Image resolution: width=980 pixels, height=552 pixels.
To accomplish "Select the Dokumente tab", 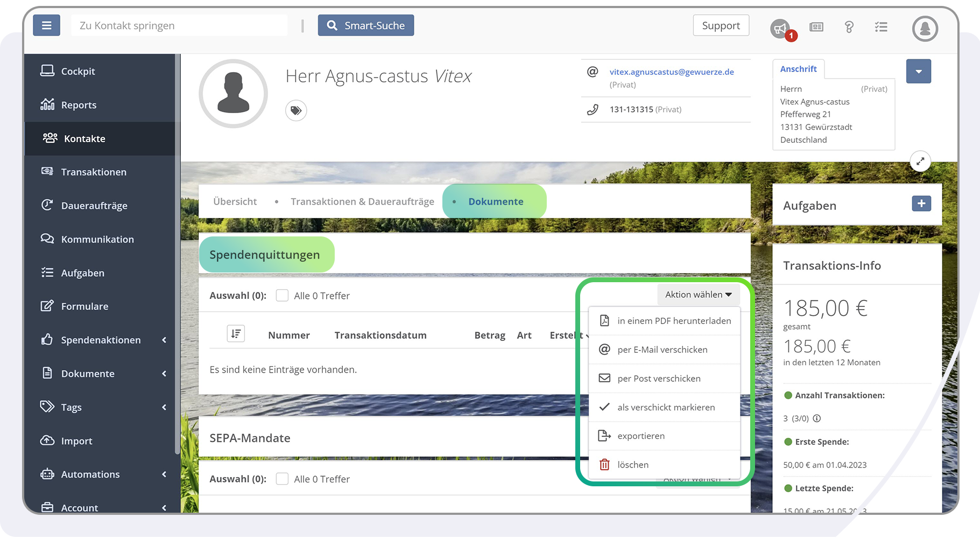I will point(495,201).
